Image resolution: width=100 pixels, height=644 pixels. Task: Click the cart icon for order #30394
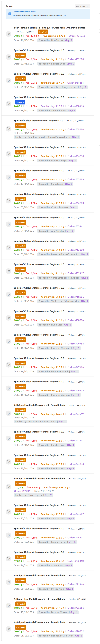point(8,318)
